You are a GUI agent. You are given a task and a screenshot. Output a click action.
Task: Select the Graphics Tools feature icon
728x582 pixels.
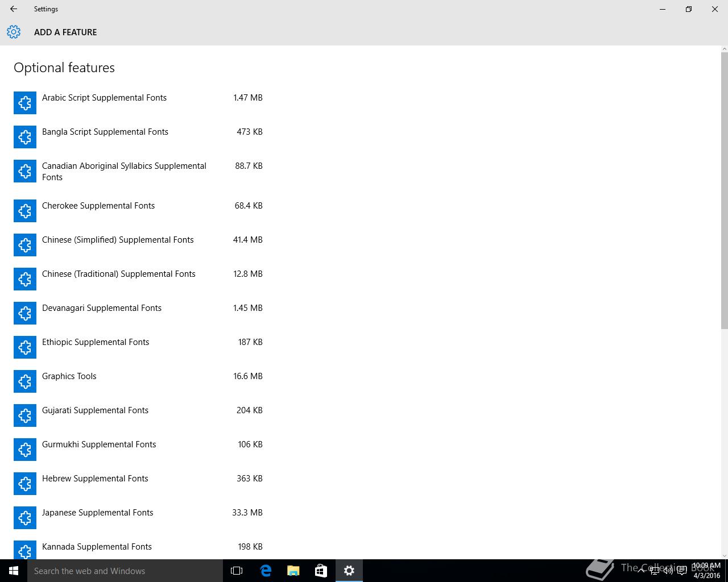coord(25,381)
